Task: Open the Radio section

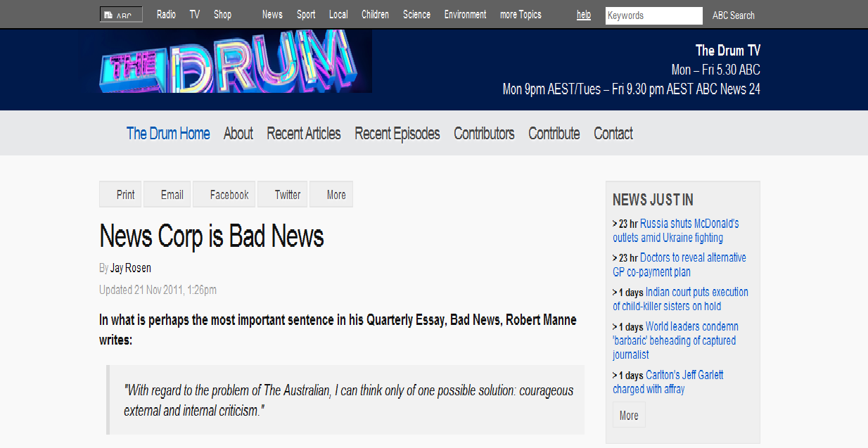Action: click(x=166, y=14)
